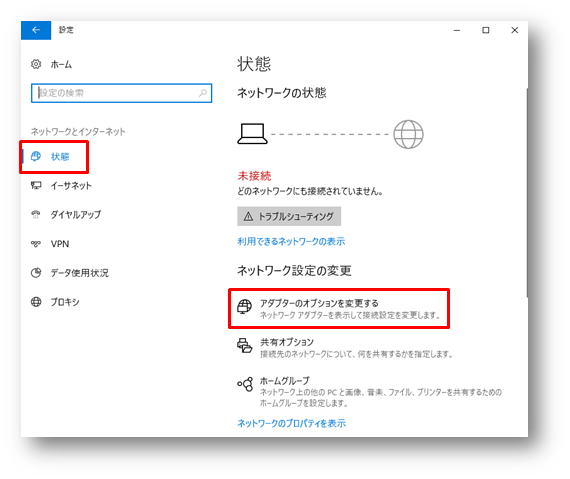570x479 pixels.
Task: Select the 状態 status globe icon
Action: point(36,156)
